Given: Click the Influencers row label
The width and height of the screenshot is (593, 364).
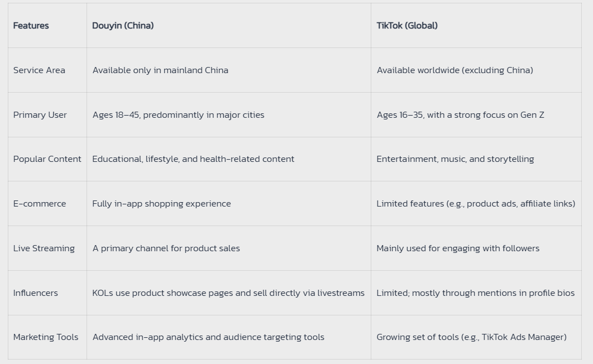Looking at the screenshot, I should click(36, 293).
